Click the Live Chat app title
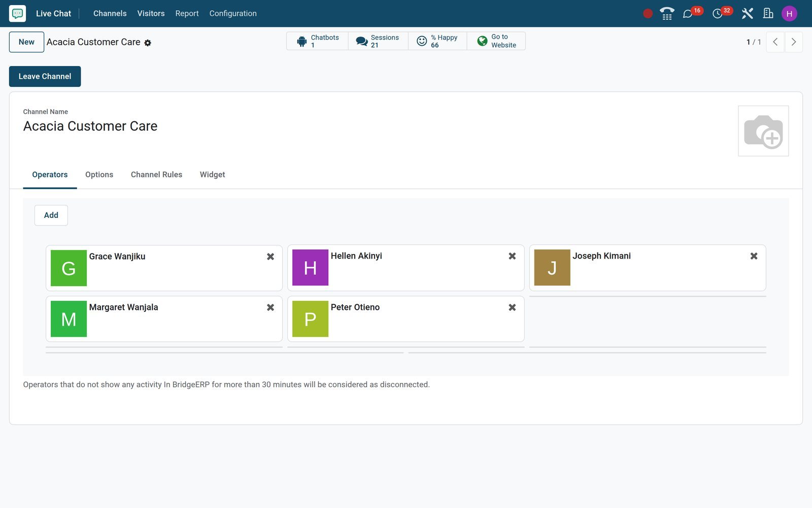Viewport: 812px width, 508px height. tap(53, 14)
